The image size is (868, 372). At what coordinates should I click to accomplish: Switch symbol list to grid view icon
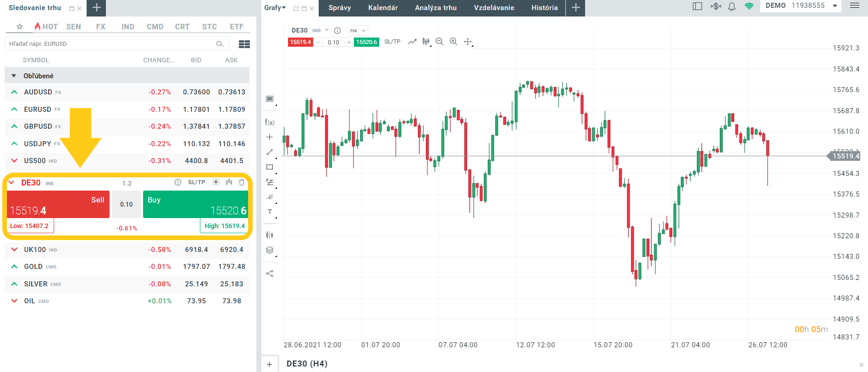tap(244, 44)
